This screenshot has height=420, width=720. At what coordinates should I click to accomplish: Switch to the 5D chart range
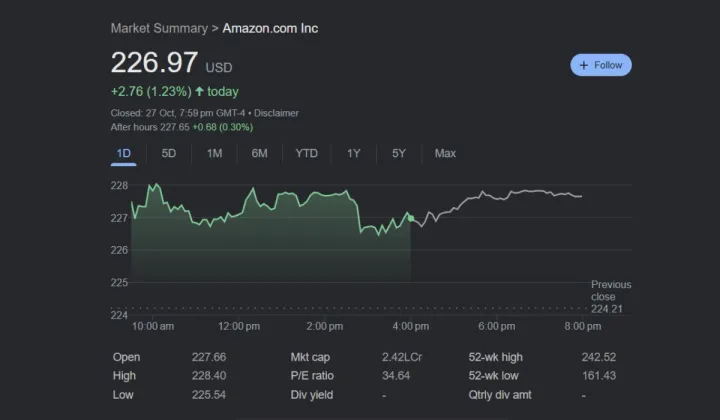coord(169,153)
